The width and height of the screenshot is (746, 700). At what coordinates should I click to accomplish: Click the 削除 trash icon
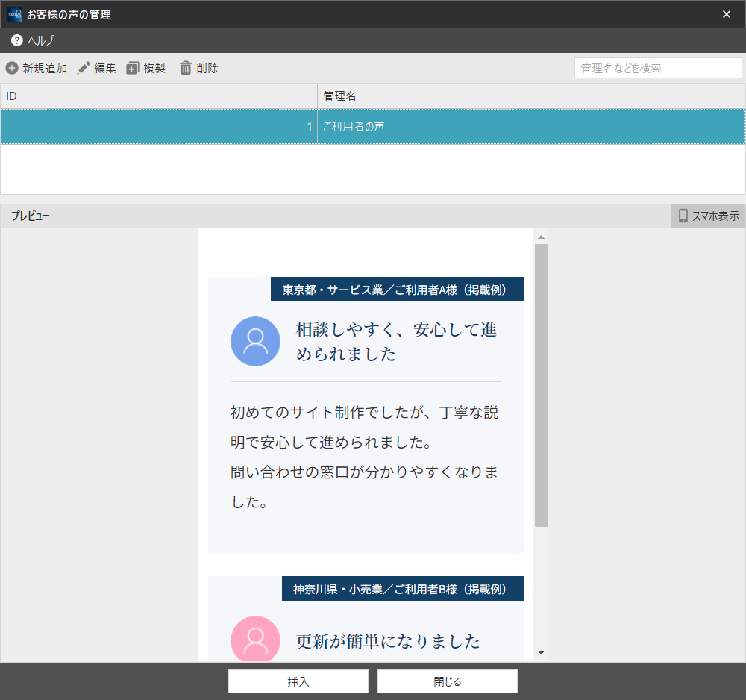point(186,68)
